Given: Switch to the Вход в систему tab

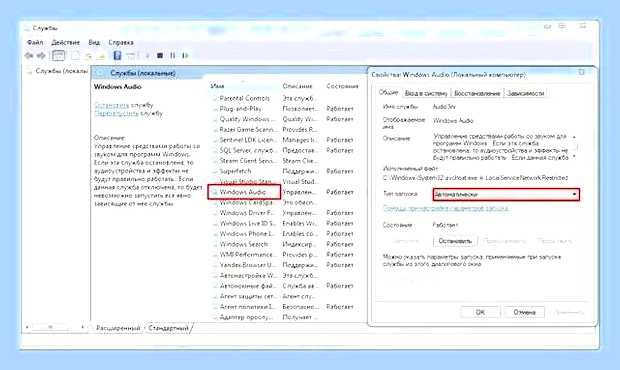Looking at the screenshot, I should tap(426, 93).
